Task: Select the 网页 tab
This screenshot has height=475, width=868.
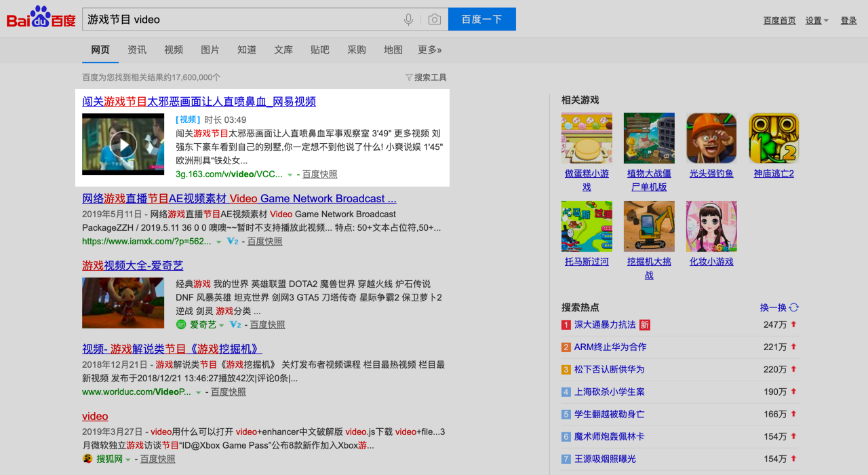Action: [100, 50]
